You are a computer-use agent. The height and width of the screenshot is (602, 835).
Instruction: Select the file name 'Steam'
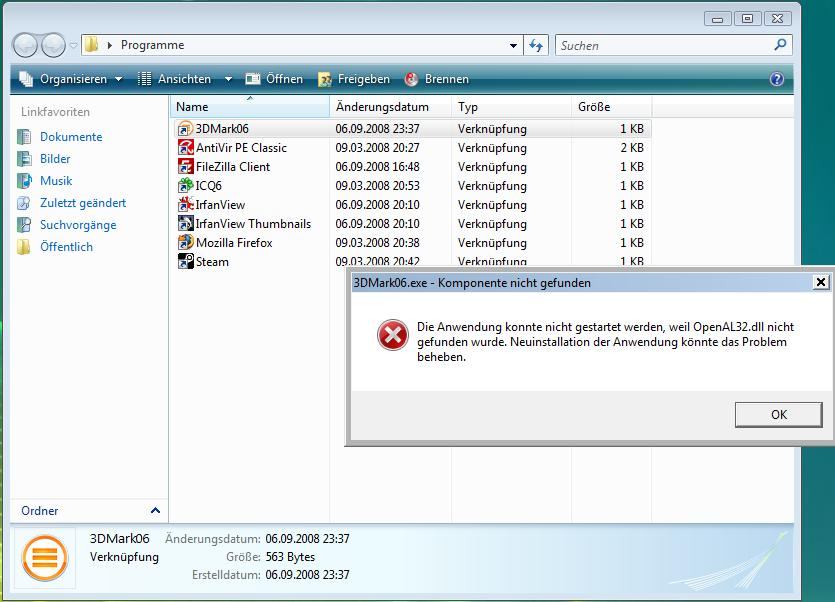click(212, 262)
